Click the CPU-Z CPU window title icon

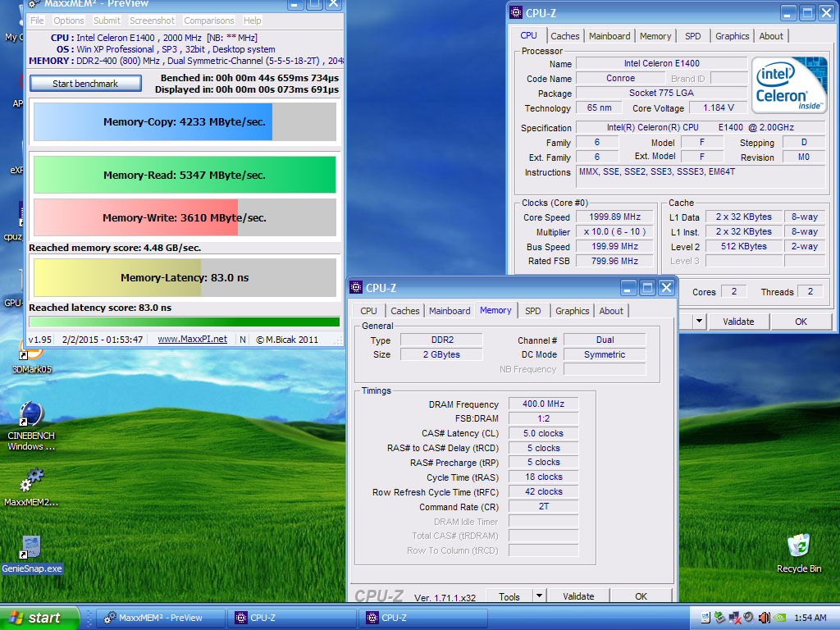click(x=515, y=13)
